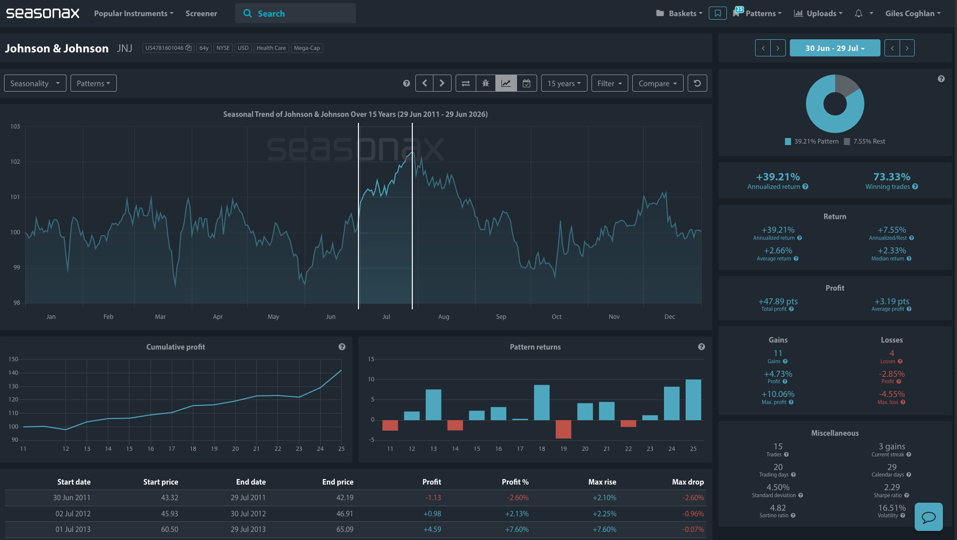Open the 30 Jun - 29 Jul date dropdown
Screen dimensions: 957x540
(834, 48)
